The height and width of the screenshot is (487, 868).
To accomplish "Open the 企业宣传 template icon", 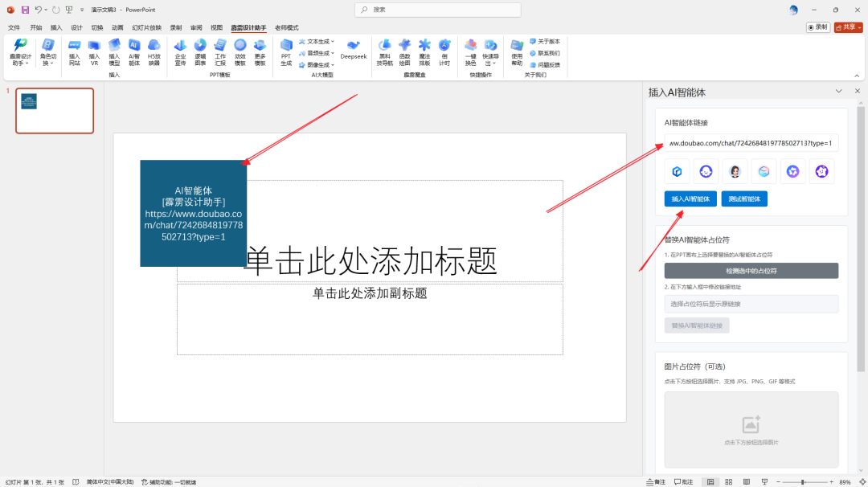I will [x=181, y=52].
